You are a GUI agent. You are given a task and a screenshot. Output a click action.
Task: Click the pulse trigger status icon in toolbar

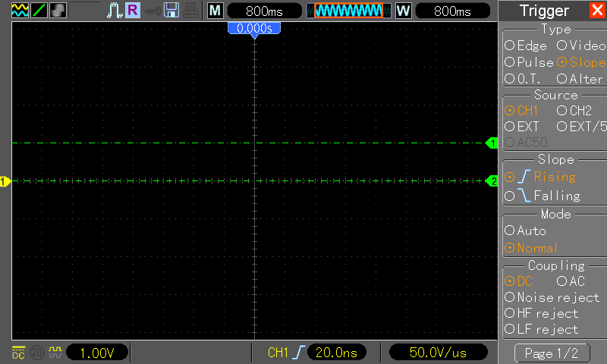click(x=115, y=11)
